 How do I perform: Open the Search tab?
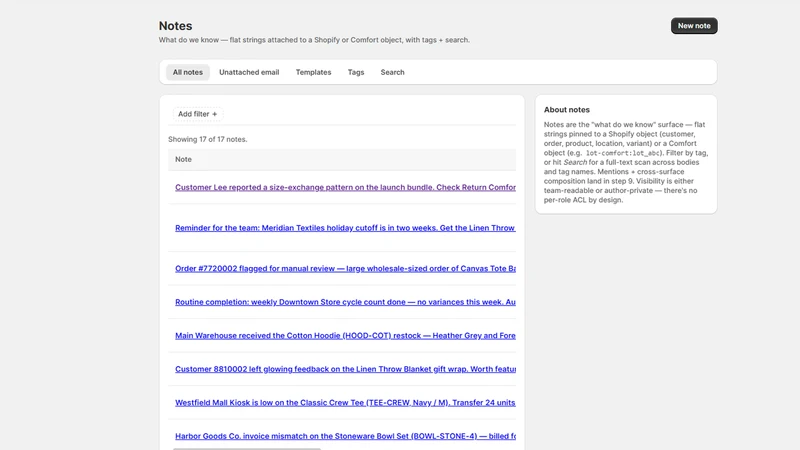point(392,72)
